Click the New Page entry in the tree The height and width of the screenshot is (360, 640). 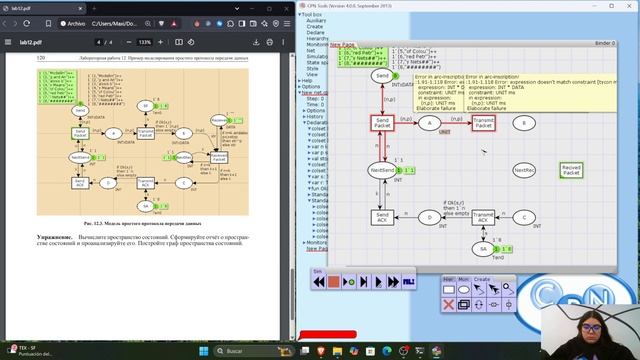pos(317,249)
